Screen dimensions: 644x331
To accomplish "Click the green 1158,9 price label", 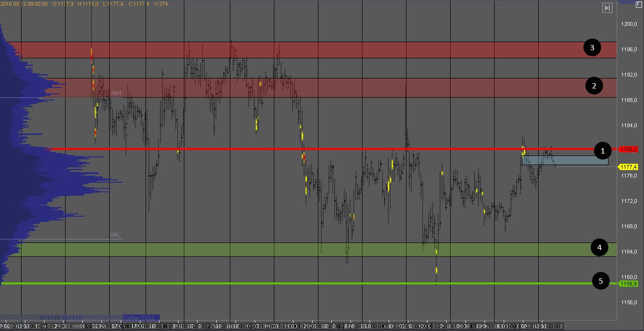I will (628, 284).
